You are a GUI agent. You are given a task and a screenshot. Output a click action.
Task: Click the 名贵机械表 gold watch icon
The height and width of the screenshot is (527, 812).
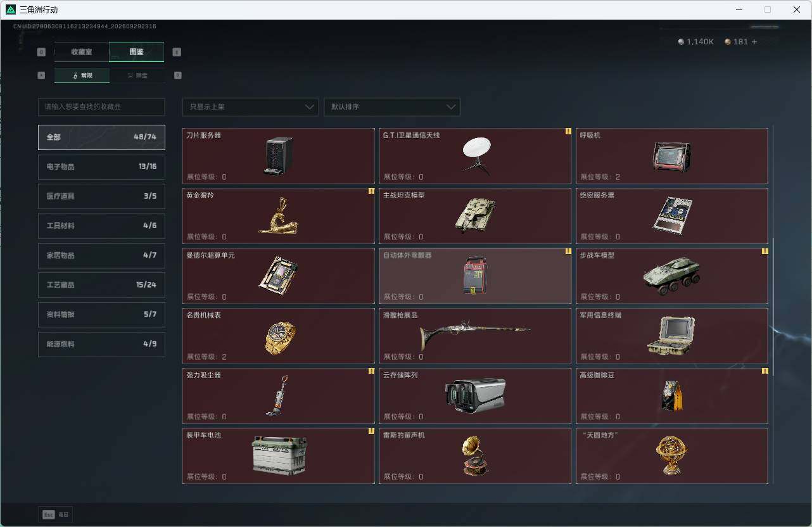280,338
